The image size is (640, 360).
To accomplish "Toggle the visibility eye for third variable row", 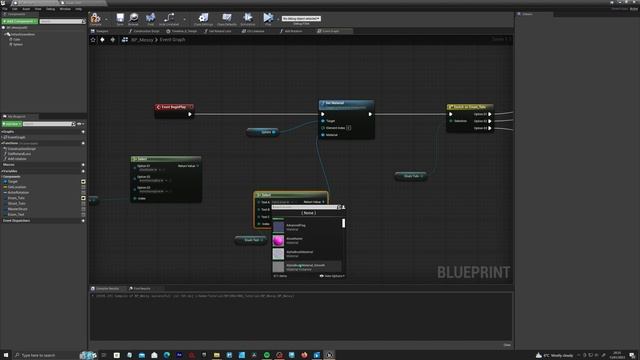I will 83,193.
